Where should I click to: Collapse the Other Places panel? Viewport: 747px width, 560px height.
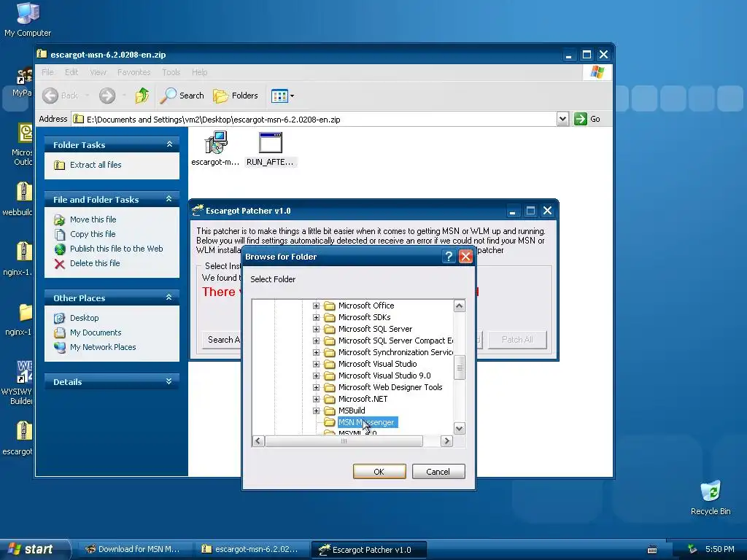tap(169, 297)
